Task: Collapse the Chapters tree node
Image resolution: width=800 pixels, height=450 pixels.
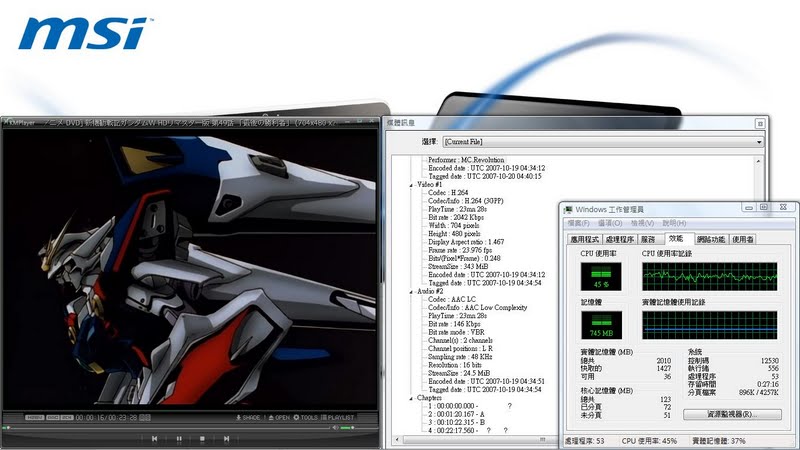Action: coord(411,398)
